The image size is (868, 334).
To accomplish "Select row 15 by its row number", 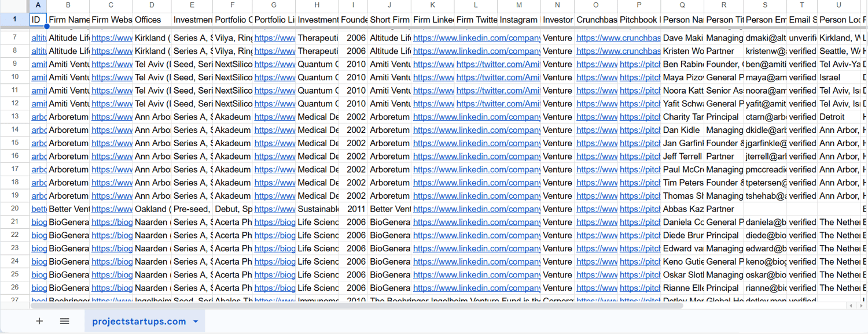I will point(14,143).
